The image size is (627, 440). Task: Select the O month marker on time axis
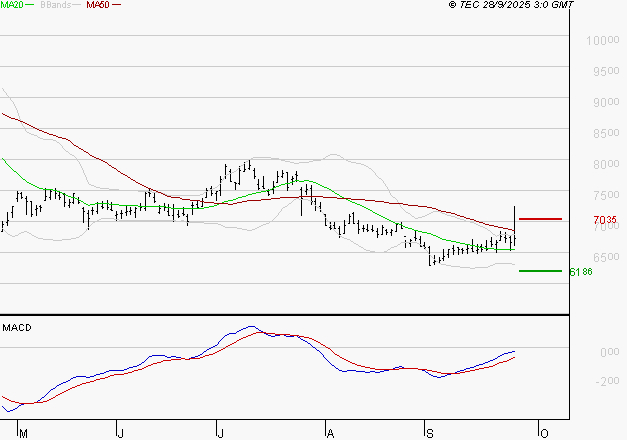(x=544, y=433)
